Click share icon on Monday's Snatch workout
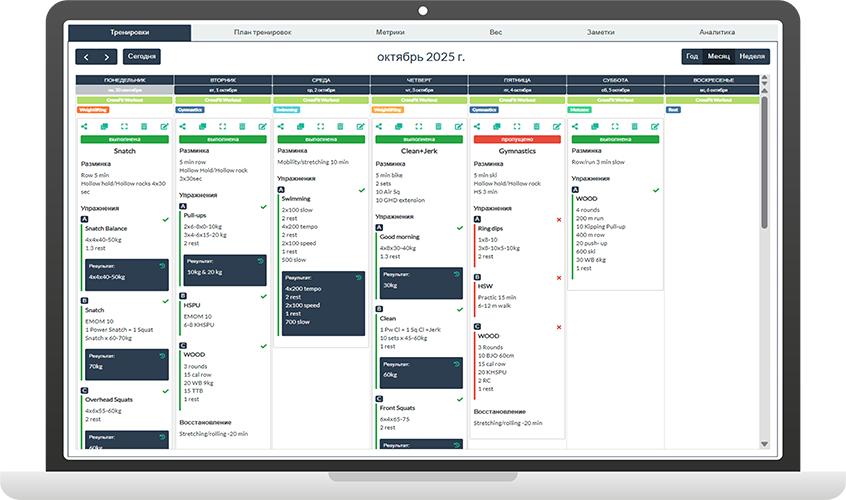This screenshot has width=846, height=500. click(86, 127)
